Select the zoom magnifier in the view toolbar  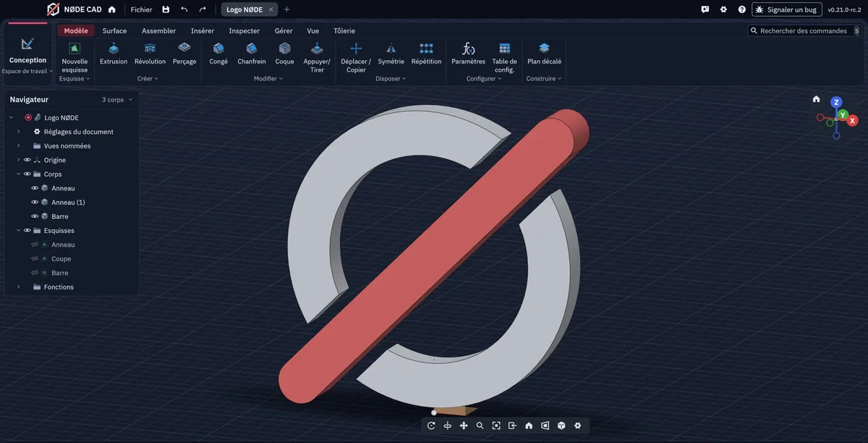coord(480,426)
